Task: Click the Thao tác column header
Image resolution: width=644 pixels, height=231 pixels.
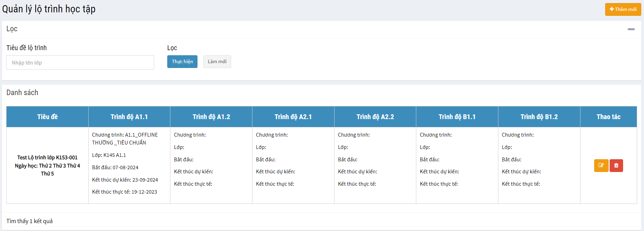Action: pyautogui.click(x=608, y=117)
